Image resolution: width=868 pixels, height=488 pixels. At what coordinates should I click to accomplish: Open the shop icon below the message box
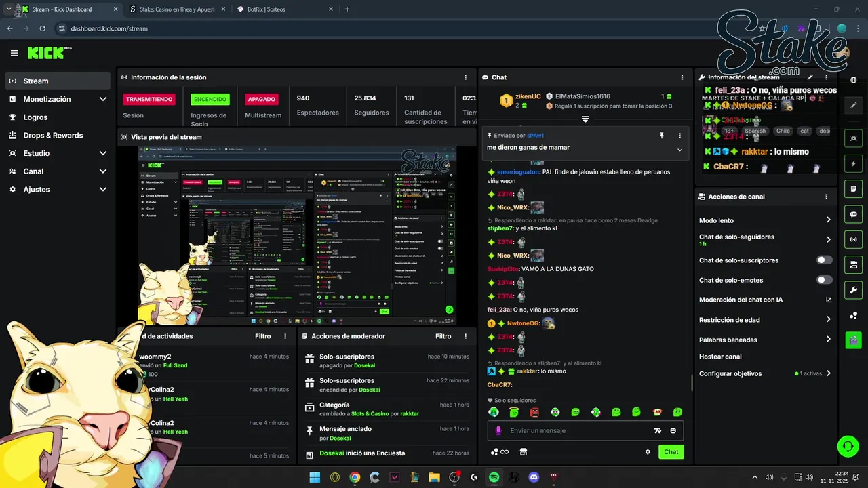(x=523, y=452)
